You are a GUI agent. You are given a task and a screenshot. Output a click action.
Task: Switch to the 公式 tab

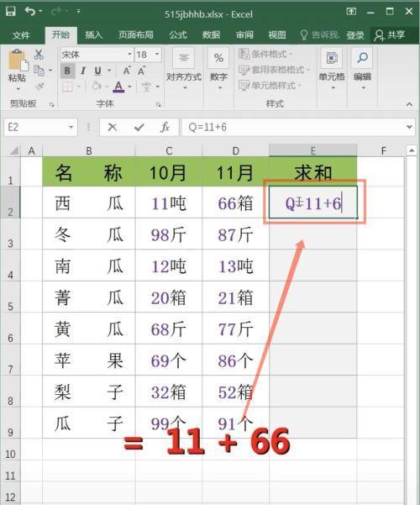[x=178, y=34]
